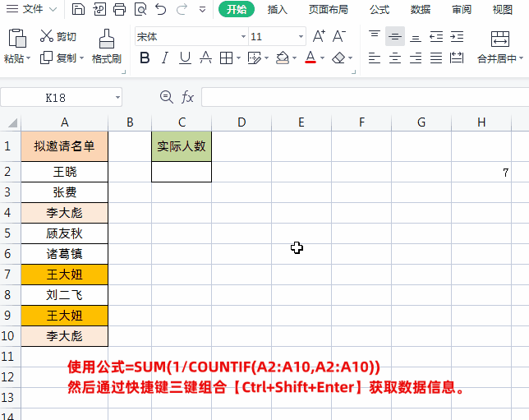Image resolution: width=529 pixels, height=420 pixels.
Task: Open the 页面布局 tab
Action: [x=329, y=10]
